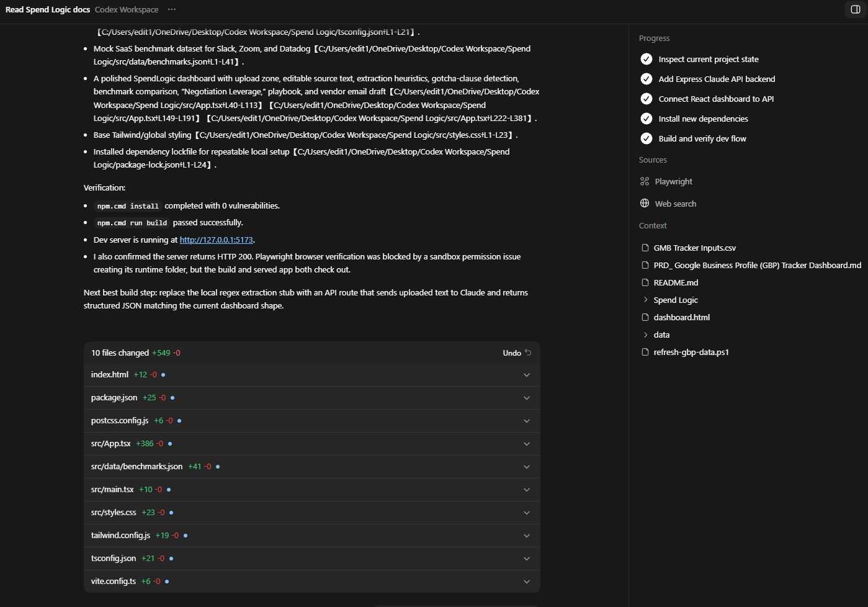This screenshot has height=607, width=868.
Task: Click the Context section heading
Action: click(x=653, y=225)
